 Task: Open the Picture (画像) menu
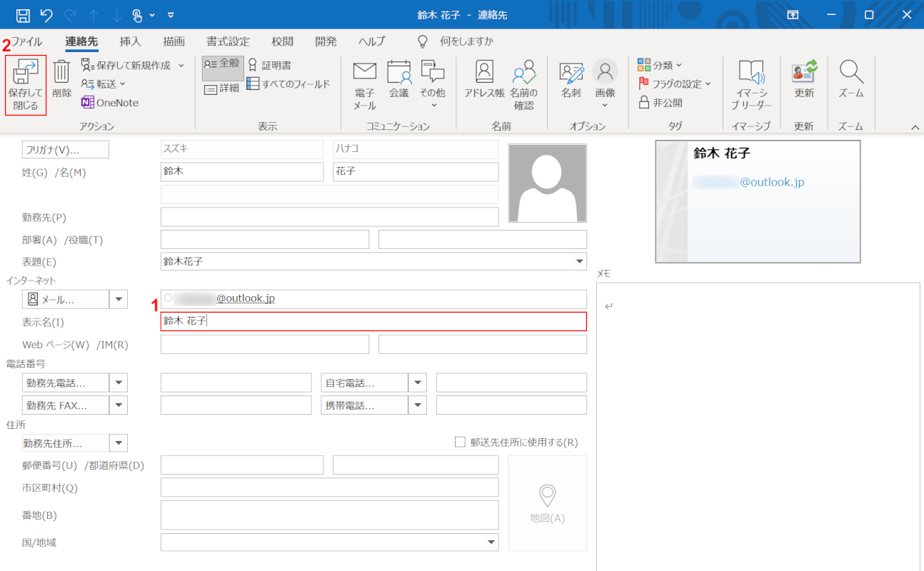click(605, 84)
